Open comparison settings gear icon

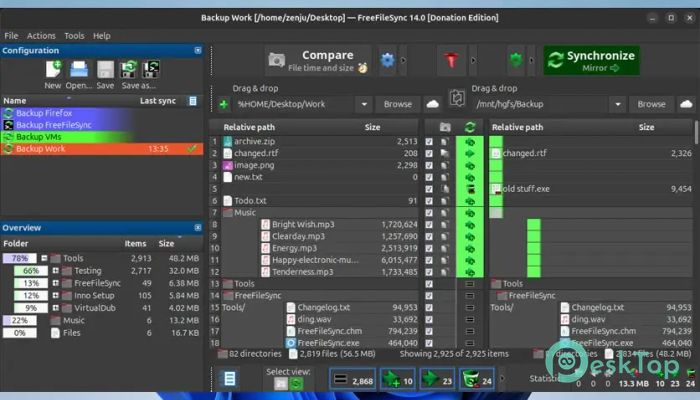click(x=388, y=60)
